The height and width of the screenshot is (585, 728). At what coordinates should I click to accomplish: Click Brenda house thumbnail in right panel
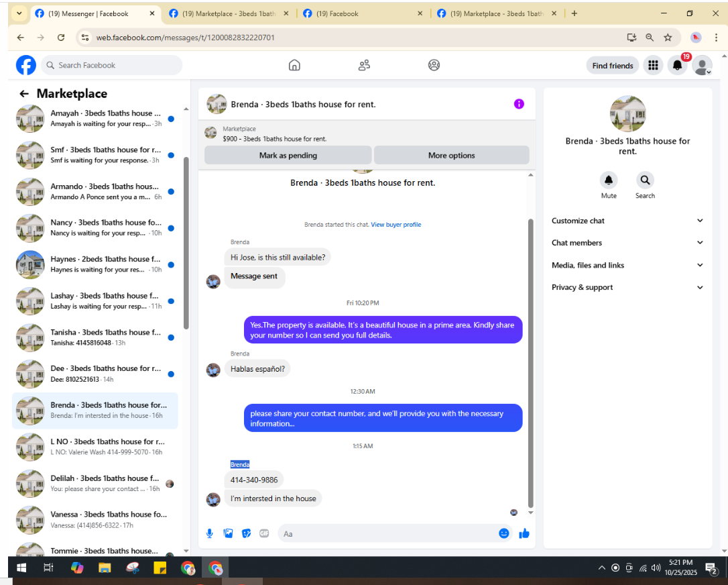coord(627,114)
